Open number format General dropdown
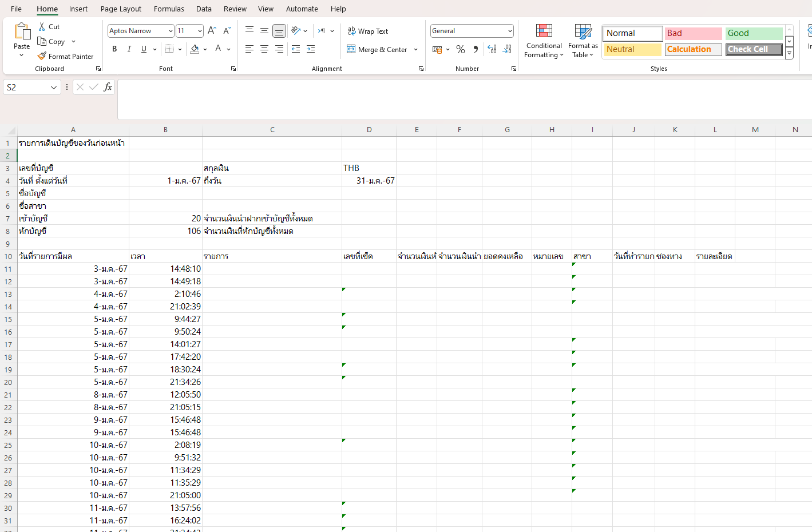 (510, 31)
